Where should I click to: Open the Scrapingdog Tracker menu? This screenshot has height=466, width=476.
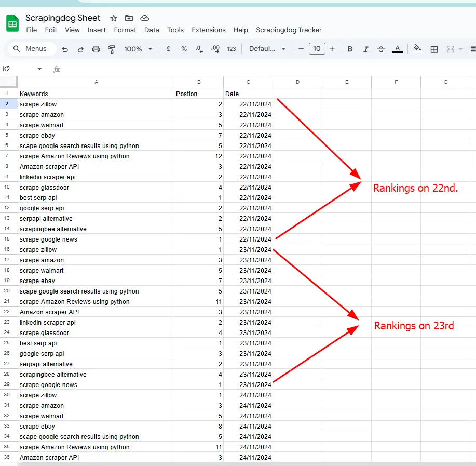pyautogui.click(x=289, y=30)
